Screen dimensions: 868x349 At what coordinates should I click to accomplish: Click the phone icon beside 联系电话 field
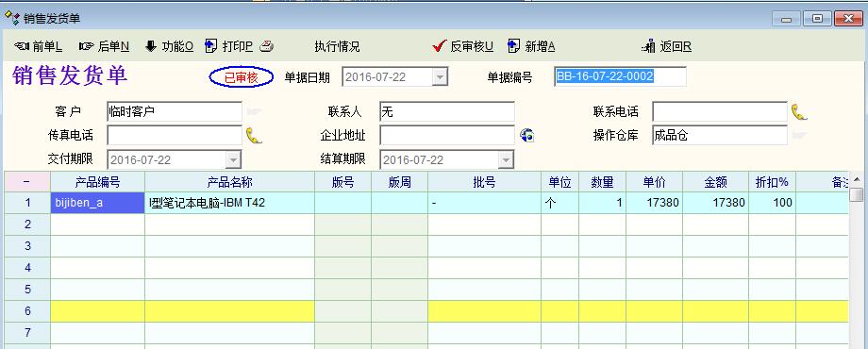click(798, 111)
